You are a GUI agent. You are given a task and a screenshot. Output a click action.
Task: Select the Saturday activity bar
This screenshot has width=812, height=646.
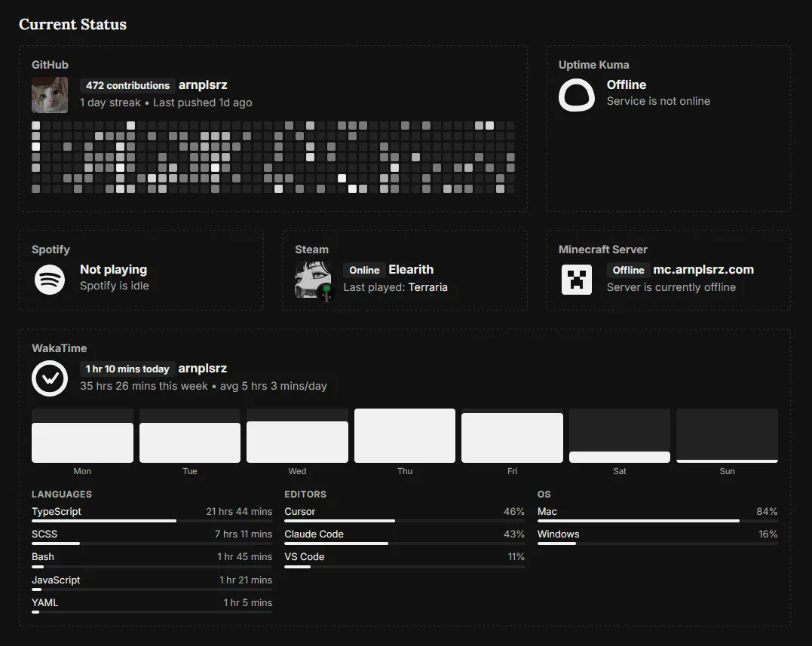pos(619,436)
